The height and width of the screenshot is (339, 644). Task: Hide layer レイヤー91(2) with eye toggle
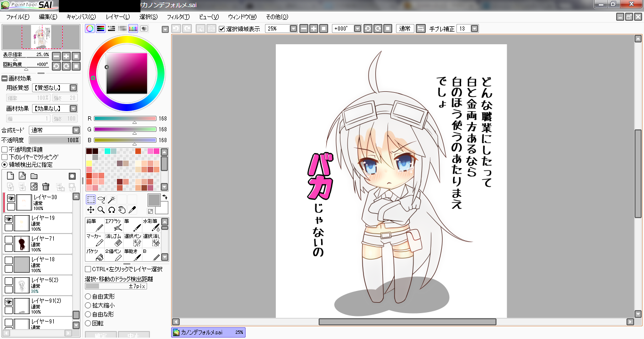8,302
